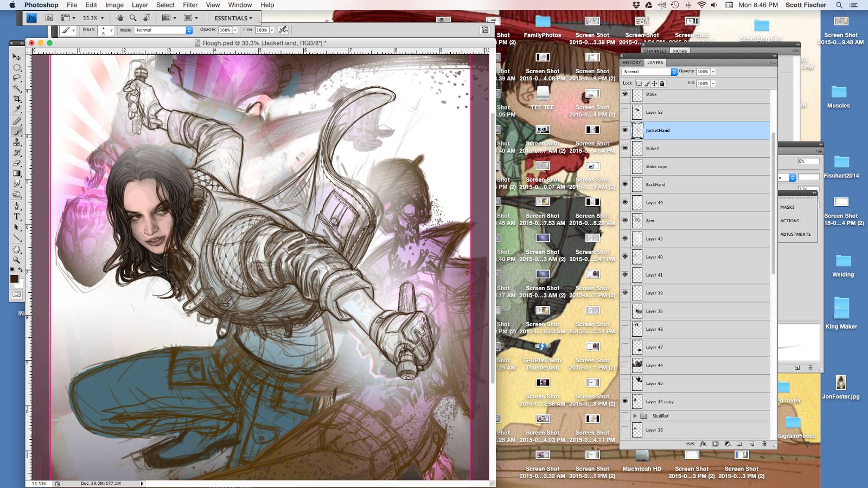Select the Magic Wand tool

tap(17, 88)
